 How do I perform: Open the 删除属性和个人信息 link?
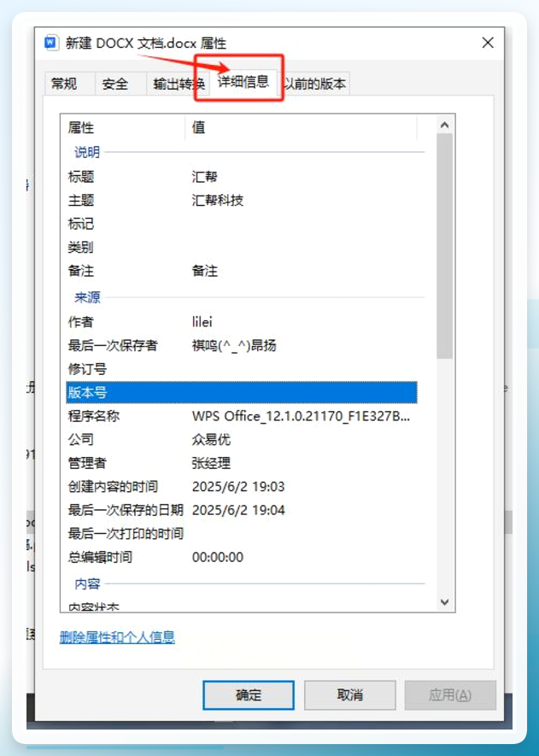pyautogui.click(x=117, y=637)
